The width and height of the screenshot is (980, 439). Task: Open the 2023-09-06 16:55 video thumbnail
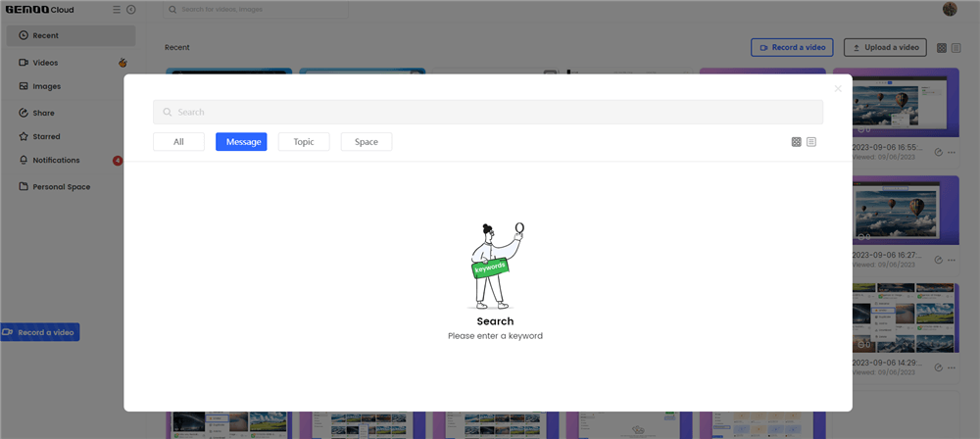point(905,103)
